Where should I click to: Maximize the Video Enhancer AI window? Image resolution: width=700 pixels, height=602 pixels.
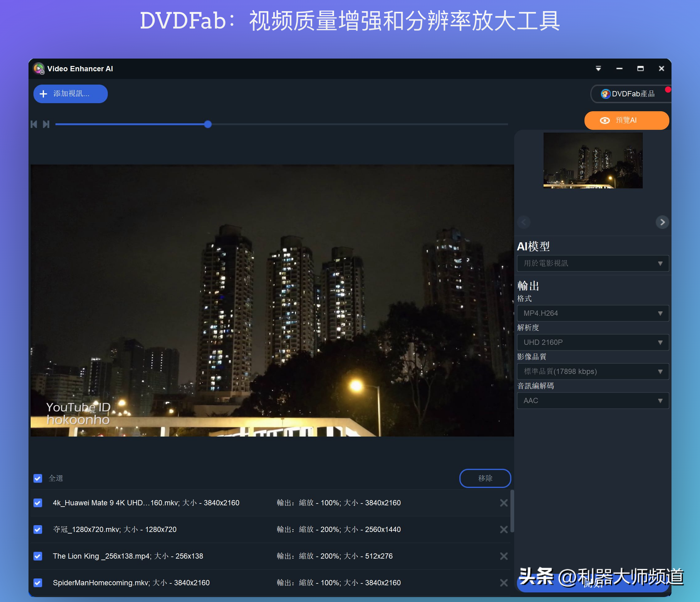pyautogui.click(x=641, y=68)
